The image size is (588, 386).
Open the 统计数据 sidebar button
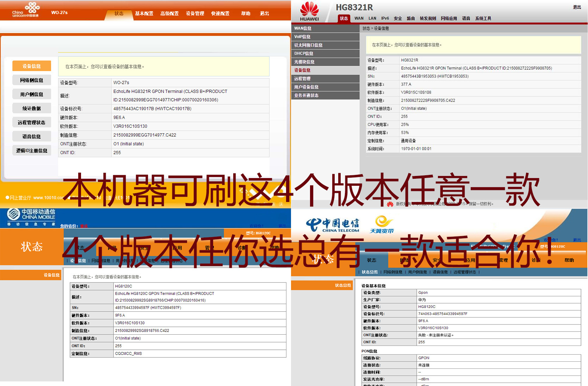click(32, 108)
